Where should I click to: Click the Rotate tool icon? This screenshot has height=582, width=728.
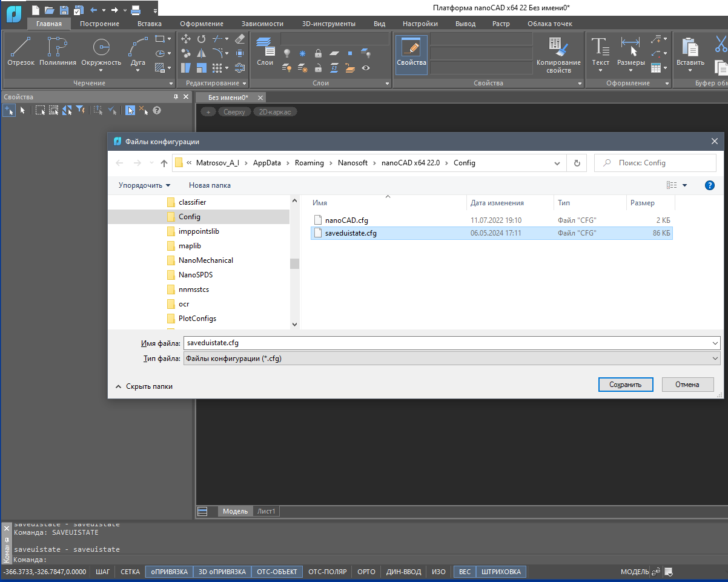coord(202,39)
